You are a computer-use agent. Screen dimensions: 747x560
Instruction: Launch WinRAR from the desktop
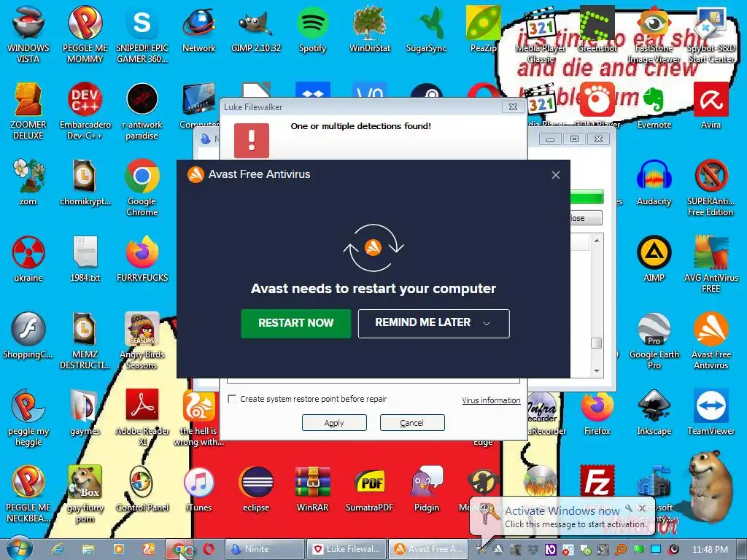pyautogui.click(x=312, y=489)
